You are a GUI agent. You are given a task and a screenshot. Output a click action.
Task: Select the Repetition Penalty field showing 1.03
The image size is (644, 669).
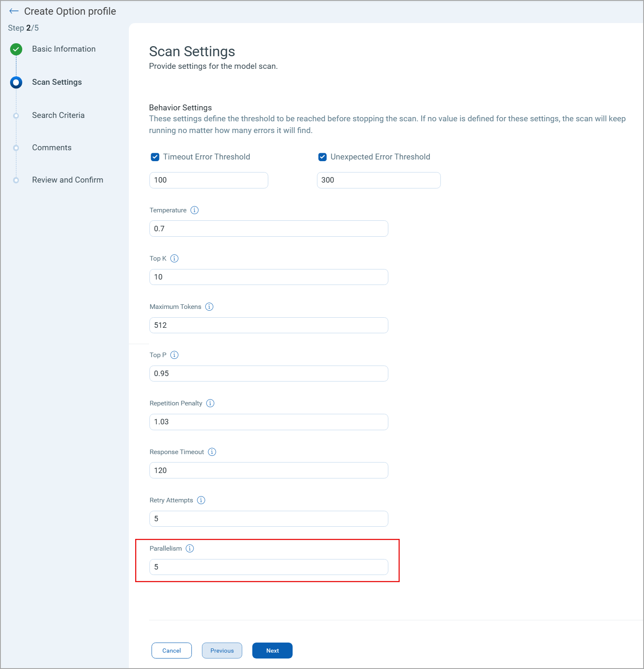click(x=269, y=422)
